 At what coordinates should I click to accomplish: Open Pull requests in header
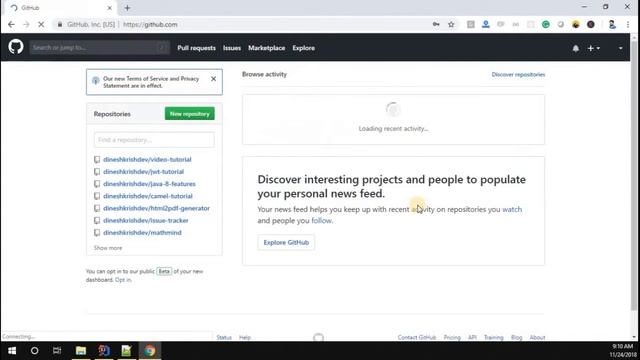[196, 48]
